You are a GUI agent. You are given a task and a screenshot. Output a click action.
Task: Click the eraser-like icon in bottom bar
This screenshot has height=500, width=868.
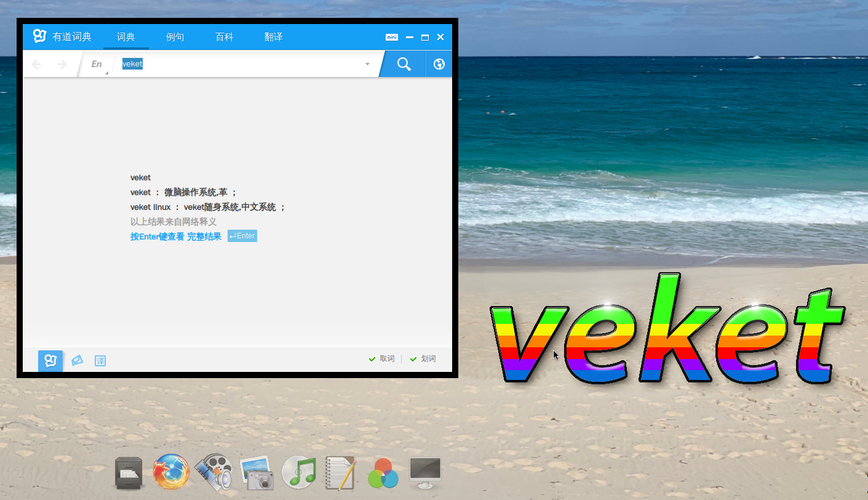click(77, 360)
